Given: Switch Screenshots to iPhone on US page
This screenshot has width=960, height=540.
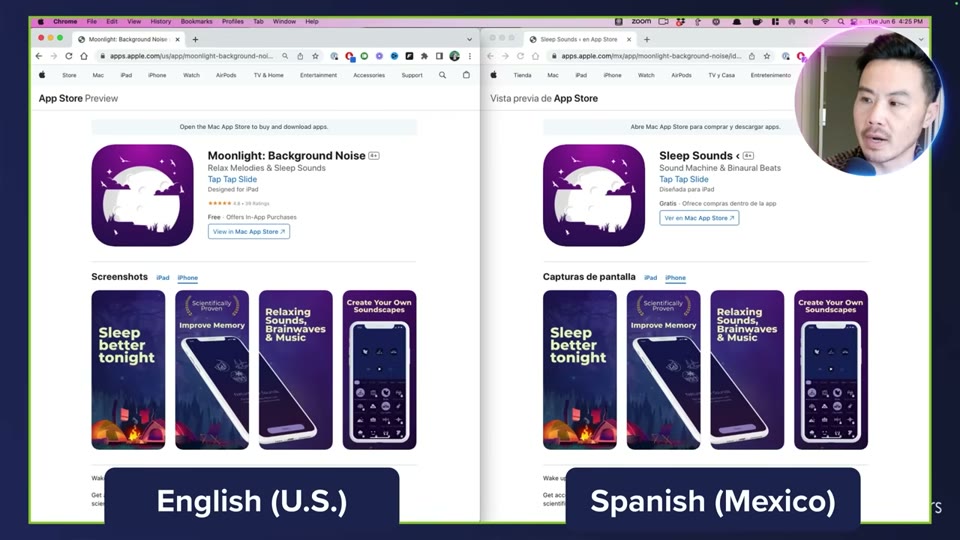Looking at the screenshot, I should (x=187, y=277).
